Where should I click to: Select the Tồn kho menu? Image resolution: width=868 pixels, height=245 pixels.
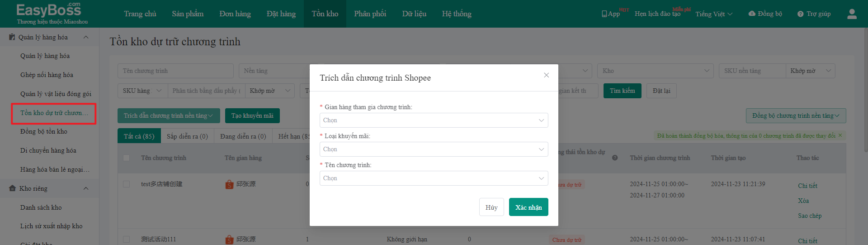(x=325, y=14)
